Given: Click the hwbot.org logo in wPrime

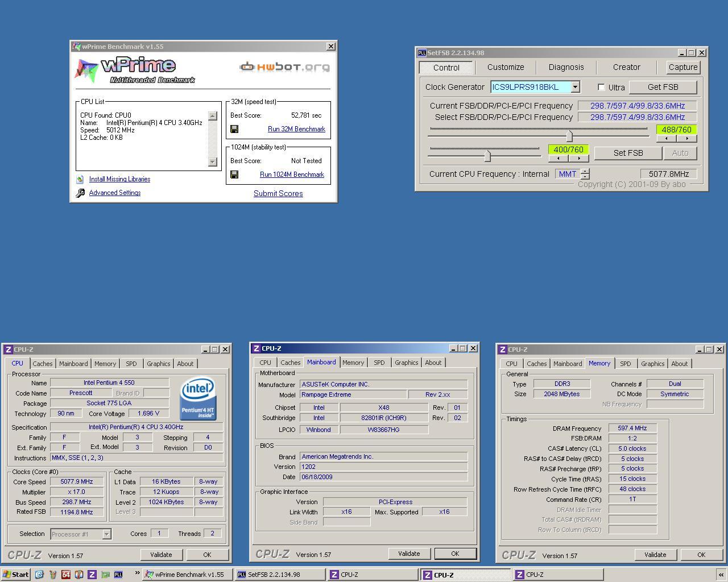Looking at the screenshot, I should coord(284,67).
